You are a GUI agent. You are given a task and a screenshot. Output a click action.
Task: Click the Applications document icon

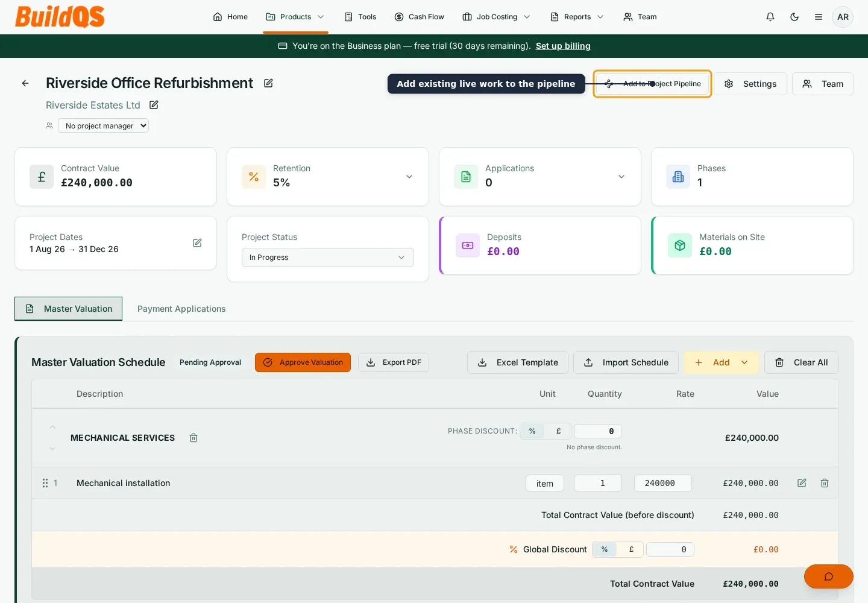466,177
